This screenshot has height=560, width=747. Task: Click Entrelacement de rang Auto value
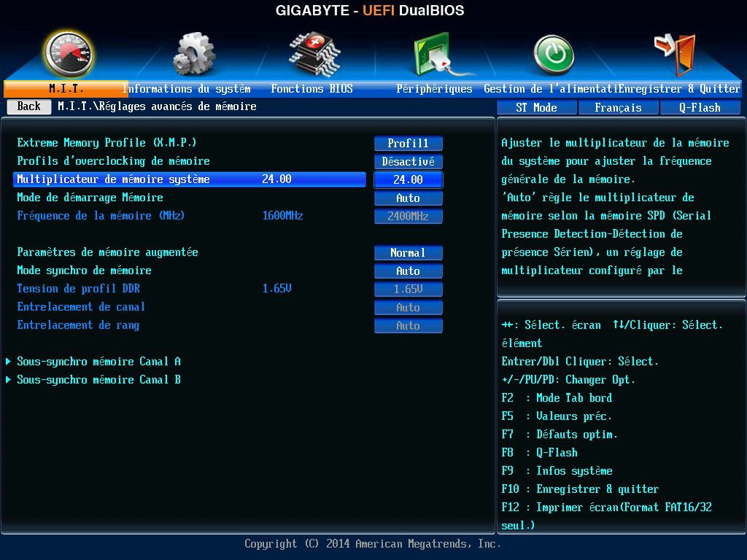click(x=409, y=326)
